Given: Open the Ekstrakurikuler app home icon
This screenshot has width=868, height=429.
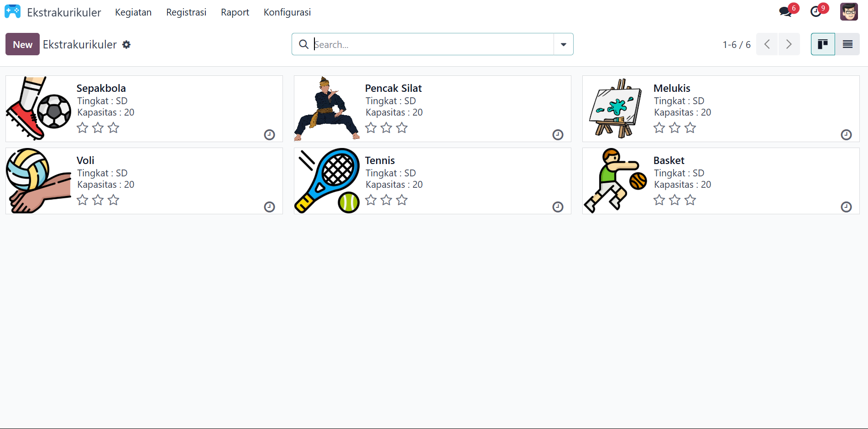Looking at the screenshot, I should [x=12, y=12].
